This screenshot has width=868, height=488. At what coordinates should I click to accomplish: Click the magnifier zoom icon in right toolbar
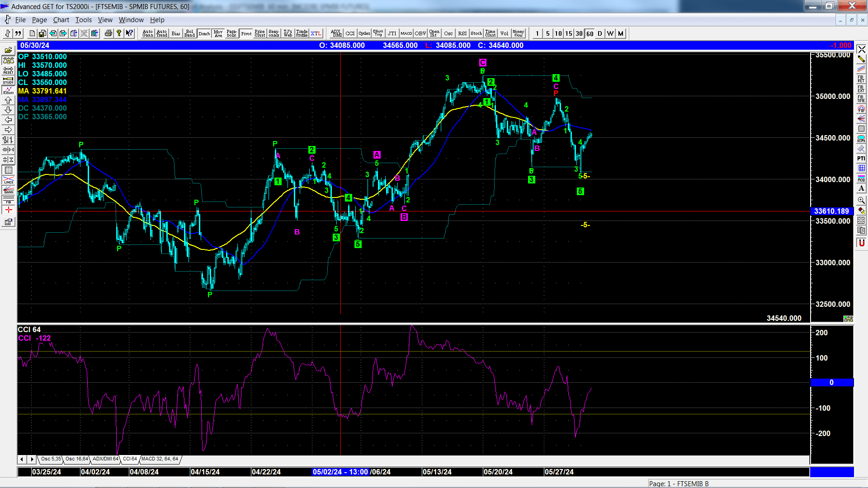861,200
